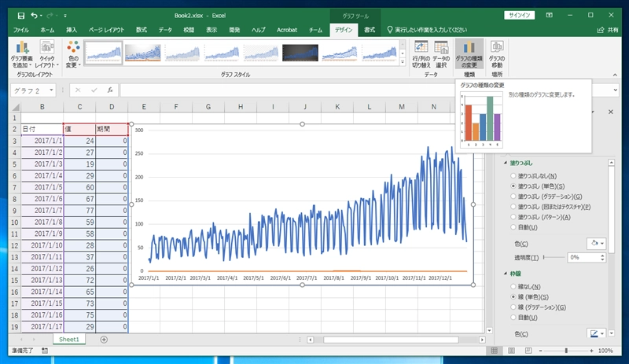Viewport: 629px width, 364px height.
Task: Expand the formula bar with arrow
Action: click(616, 90)
